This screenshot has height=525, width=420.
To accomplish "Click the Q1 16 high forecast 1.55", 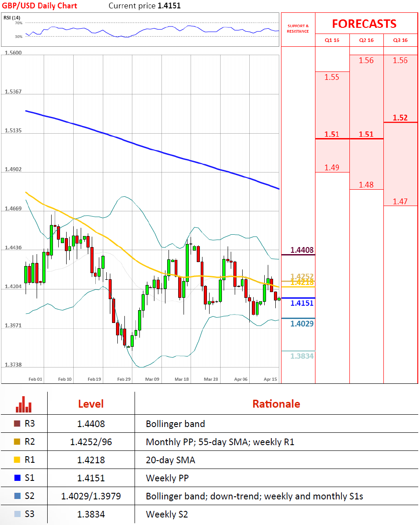I will point(332,77).
